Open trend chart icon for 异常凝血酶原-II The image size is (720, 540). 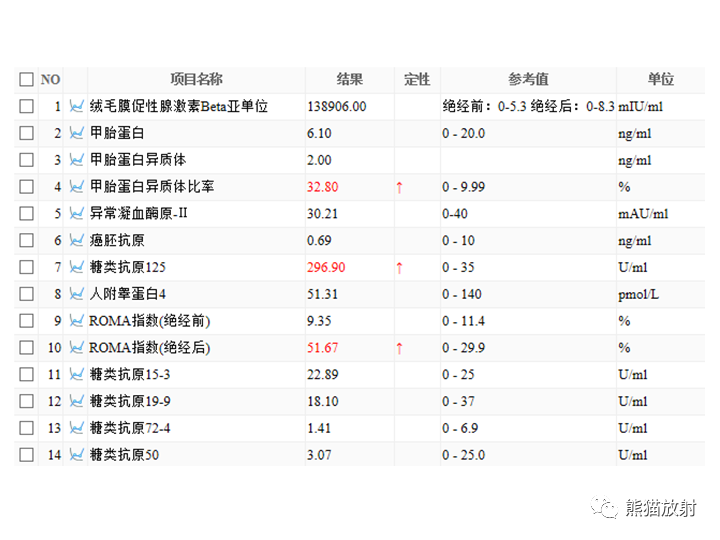point(76,214)
